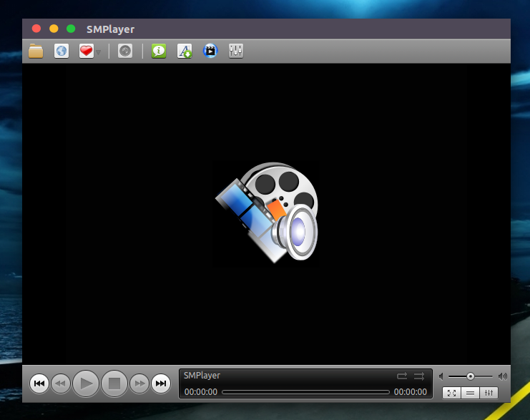The image size is (530, 420).
Task: View file info with the green info icon
Action: point(159,51)
